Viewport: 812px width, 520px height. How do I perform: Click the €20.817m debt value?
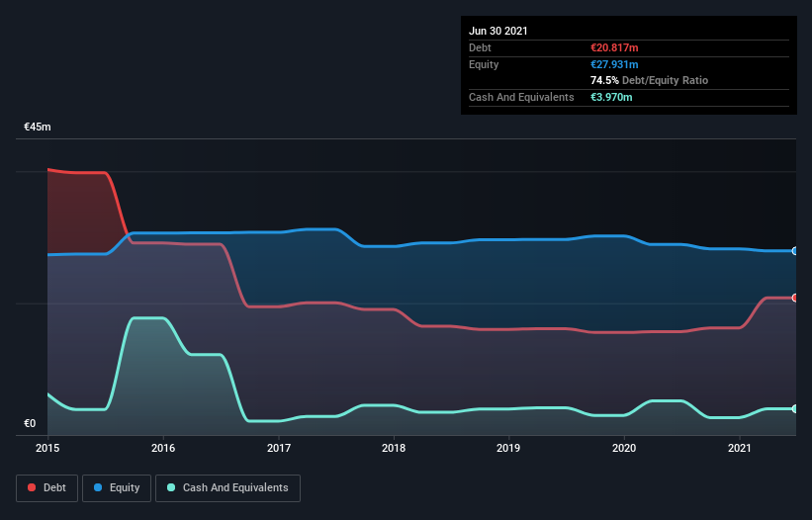pos(614,47)
